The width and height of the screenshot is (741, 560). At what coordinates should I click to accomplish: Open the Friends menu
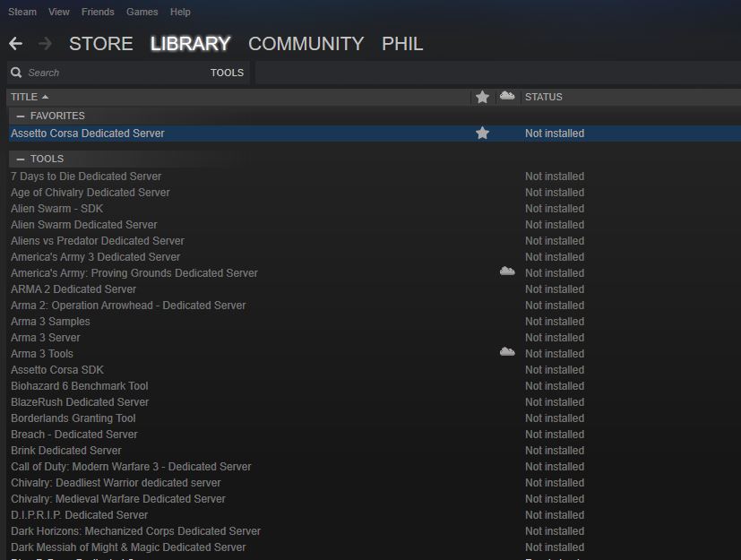(98, 12)
